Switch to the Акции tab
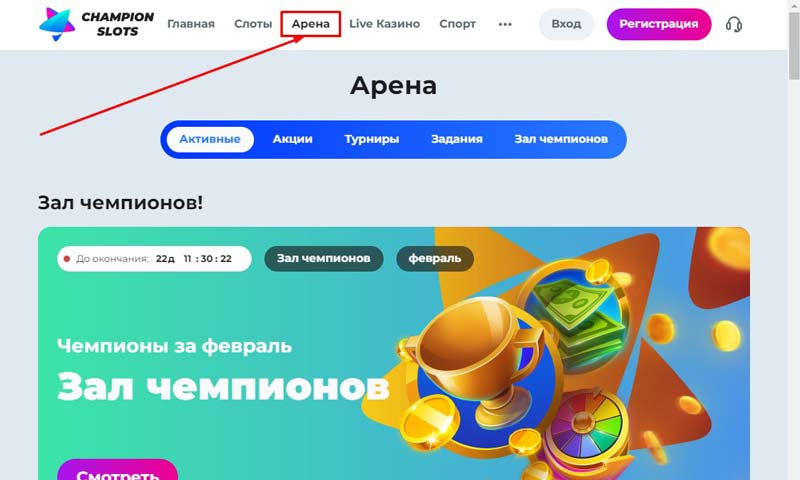Screen dimensions: 800x480 [292, 139]
